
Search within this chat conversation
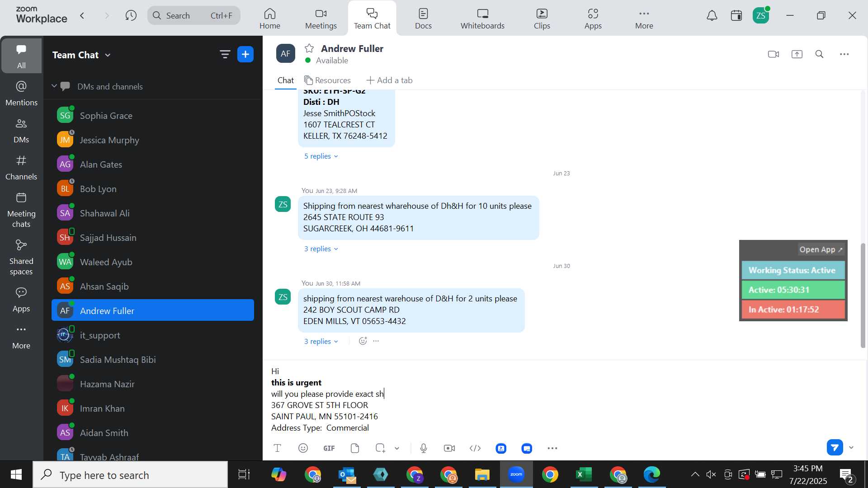coord(820,54)
